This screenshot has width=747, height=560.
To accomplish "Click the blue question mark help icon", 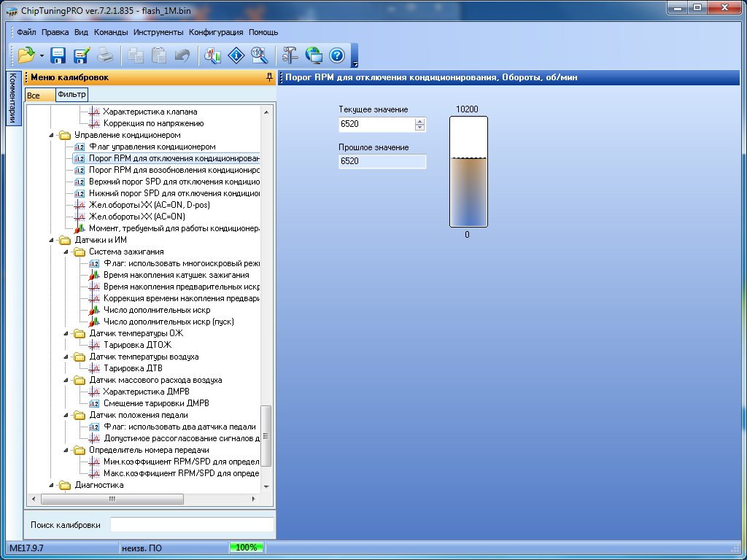I will (x=336, y=55).
